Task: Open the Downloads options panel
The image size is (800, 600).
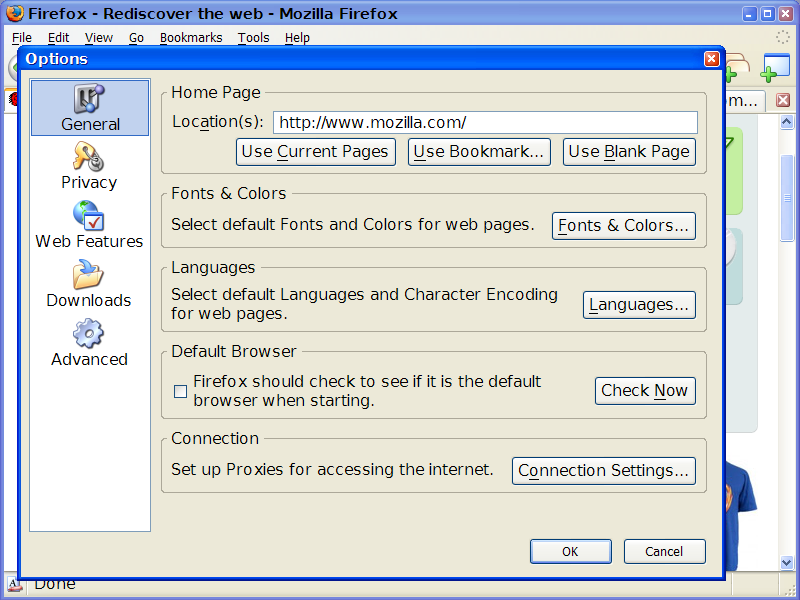Action: [89, 276]
